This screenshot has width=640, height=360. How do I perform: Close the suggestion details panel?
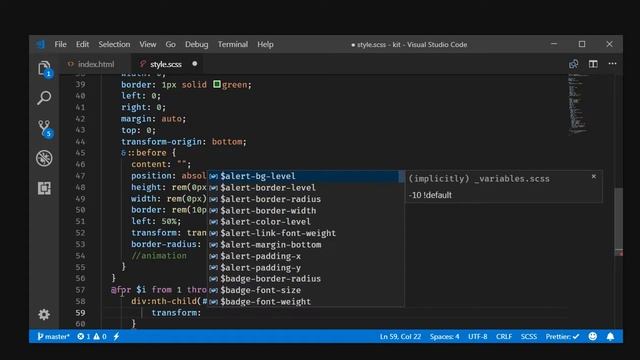pos(594,176)
